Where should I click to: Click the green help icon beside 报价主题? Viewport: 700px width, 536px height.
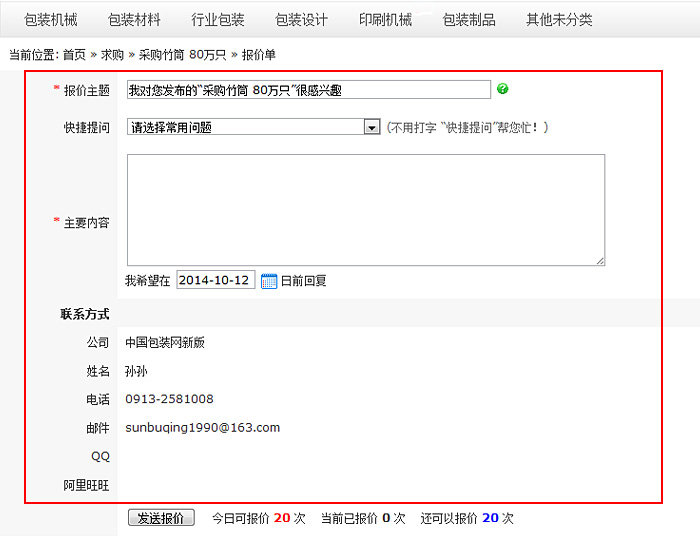[502, 89]
